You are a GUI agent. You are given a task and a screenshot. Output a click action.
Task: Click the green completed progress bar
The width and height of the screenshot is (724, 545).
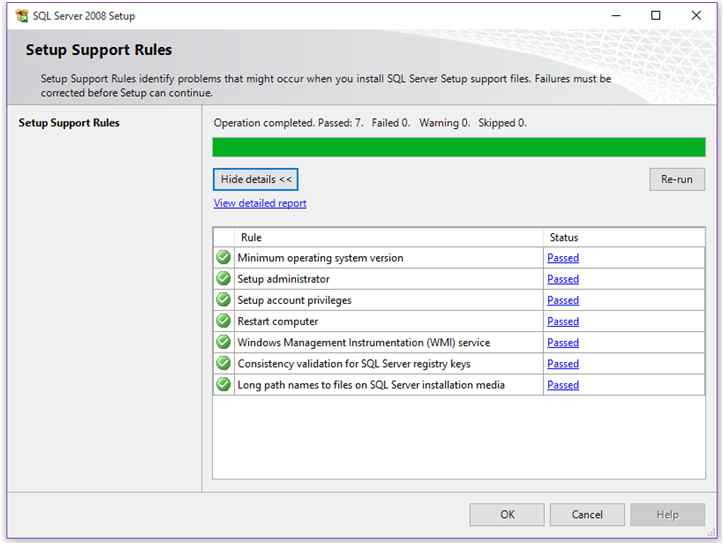459,147
